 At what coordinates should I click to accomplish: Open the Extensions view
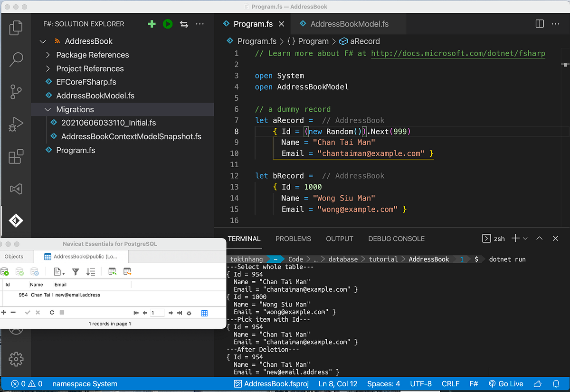(x=16, y=156)
